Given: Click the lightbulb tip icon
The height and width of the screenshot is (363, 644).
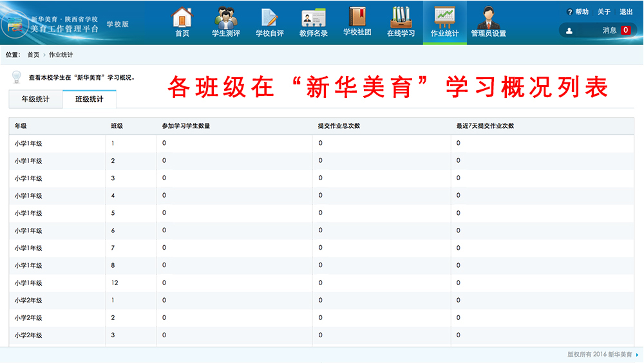Looking at the screenshot, I should pyautogui.click(x=17, y=77).
